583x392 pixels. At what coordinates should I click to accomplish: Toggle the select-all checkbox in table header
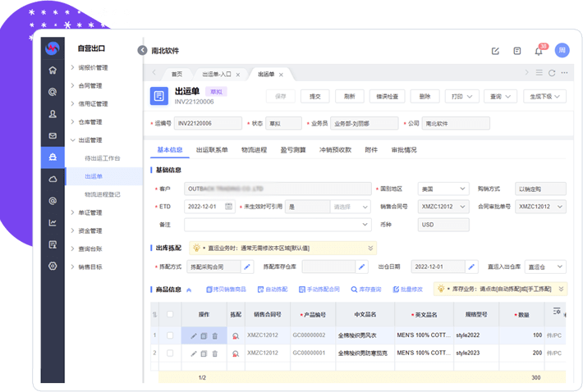click(170, 314)
